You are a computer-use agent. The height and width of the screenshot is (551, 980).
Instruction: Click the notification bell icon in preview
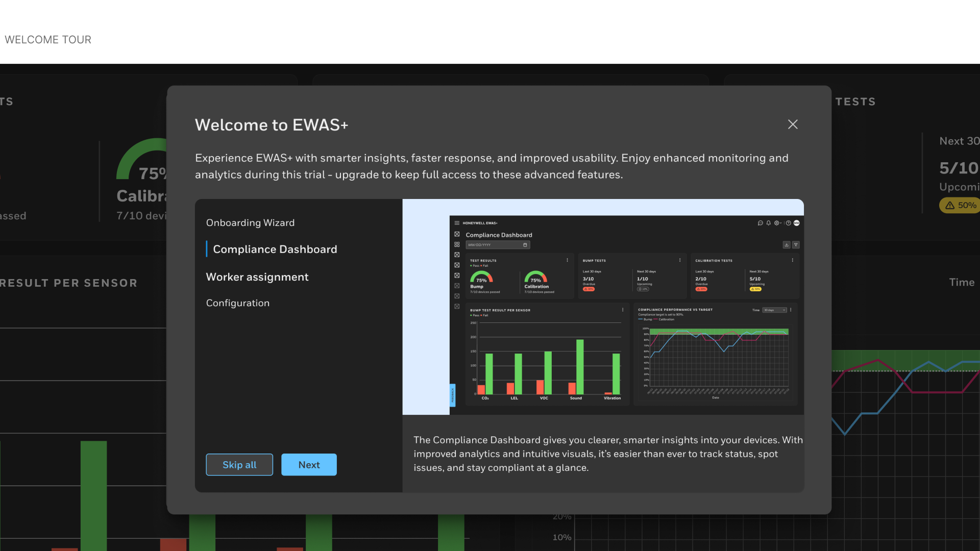pos(768,223)
